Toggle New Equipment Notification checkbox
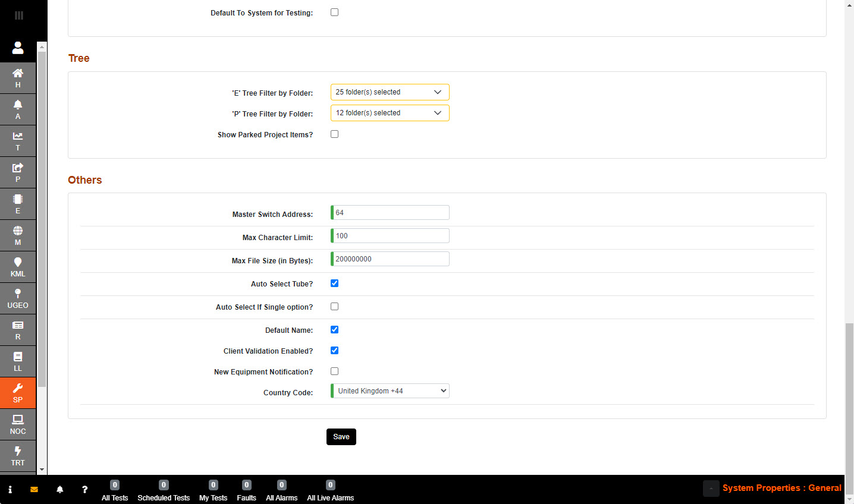Screen dimensions: 854x504 point(335,371)
